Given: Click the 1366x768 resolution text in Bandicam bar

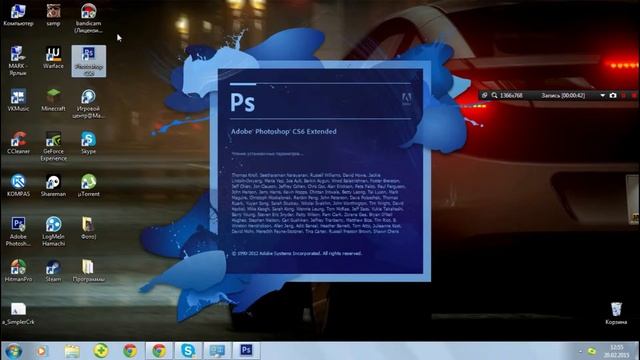Looking at the screenshot, I should tap(511, 96).
